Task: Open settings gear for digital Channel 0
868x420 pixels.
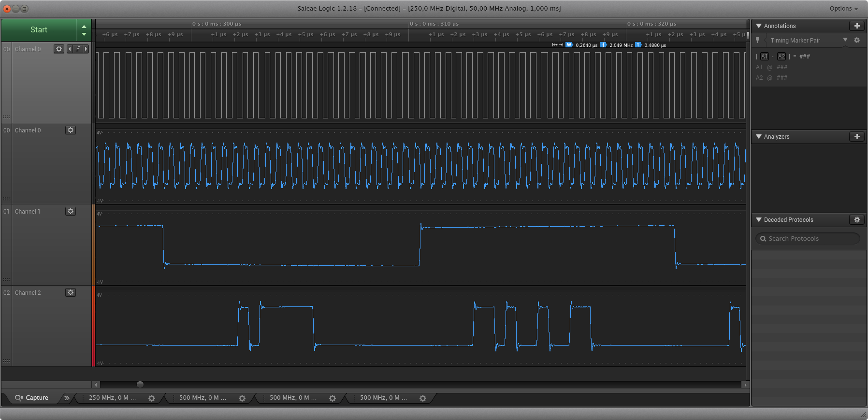Action: [59, 49]
